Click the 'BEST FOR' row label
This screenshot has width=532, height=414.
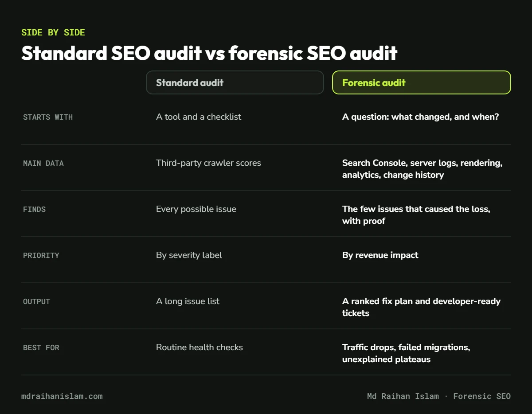click(41, 348)
